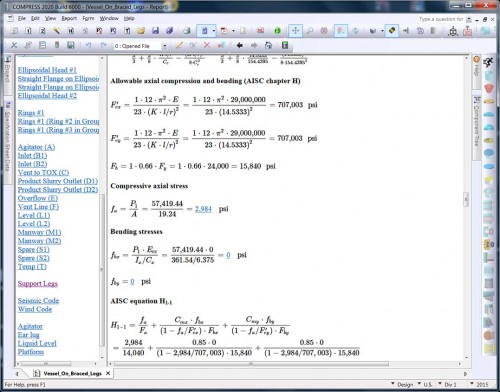This screenshot has width=500, height=392.
Task: Click the green circular status icon
Action: tap(277, 31)
